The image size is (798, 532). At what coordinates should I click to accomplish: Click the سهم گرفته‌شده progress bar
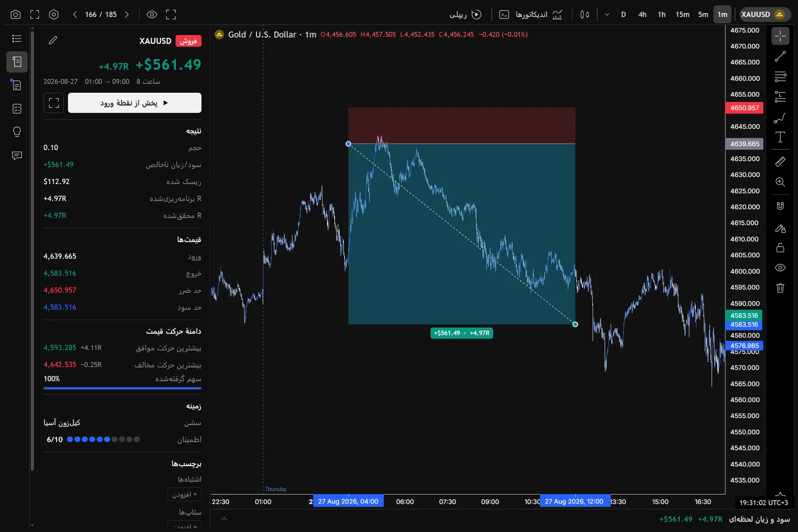(122, 388)
